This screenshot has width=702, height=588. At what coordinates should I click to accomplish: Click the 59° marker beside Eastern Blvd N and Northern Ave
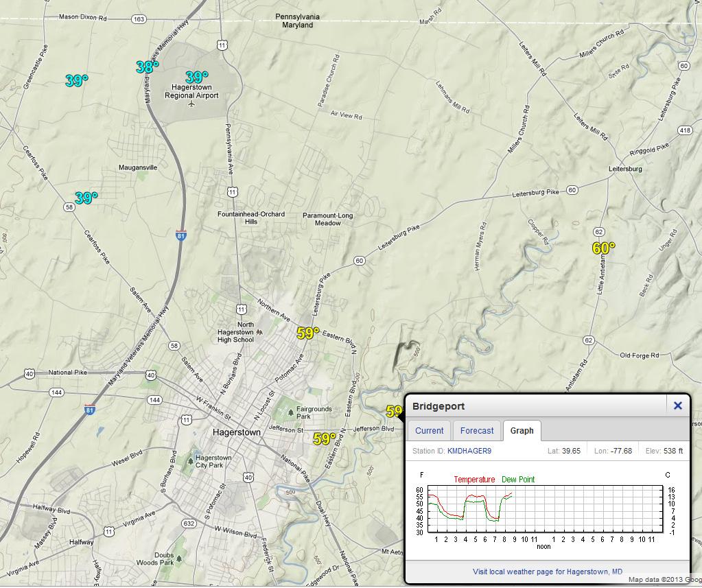coord(307,333)
